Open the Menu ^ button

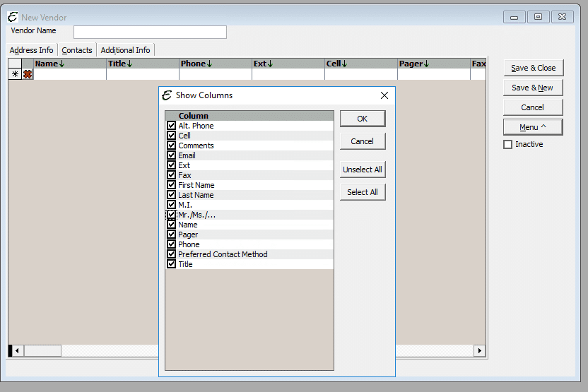point(533,127)
